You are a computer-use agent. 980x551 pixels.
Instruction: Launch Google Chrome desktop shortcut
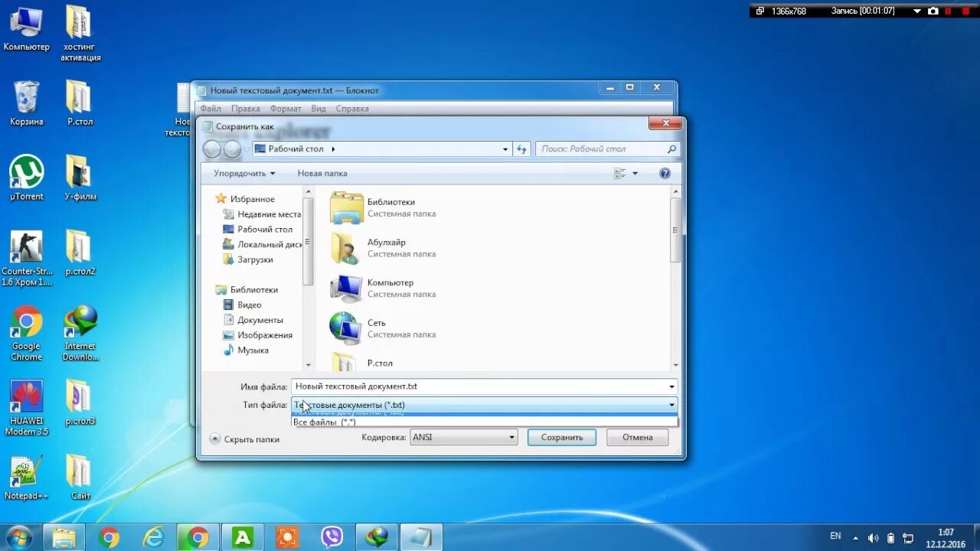26,334
